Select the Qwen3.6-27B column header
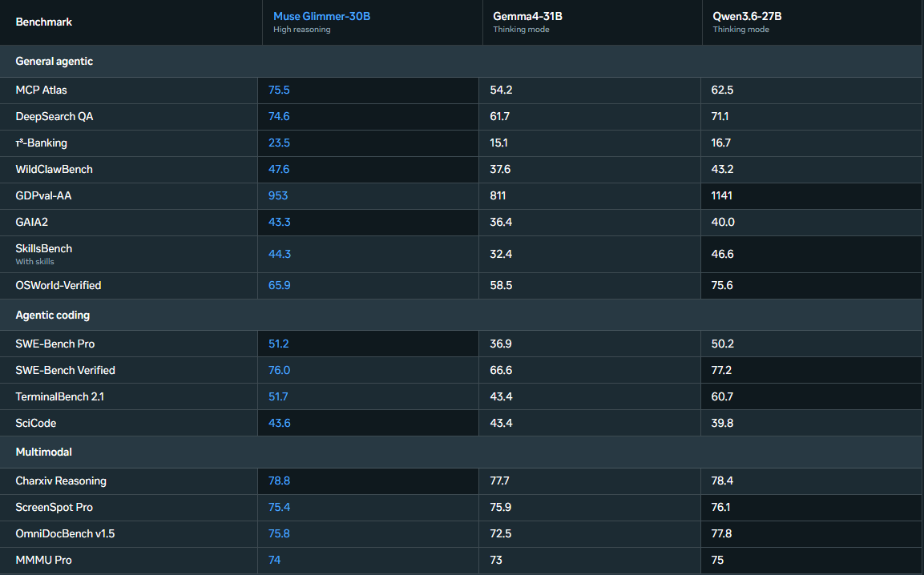Viewport: 924px width, 575px height. [x=747, y=17]
